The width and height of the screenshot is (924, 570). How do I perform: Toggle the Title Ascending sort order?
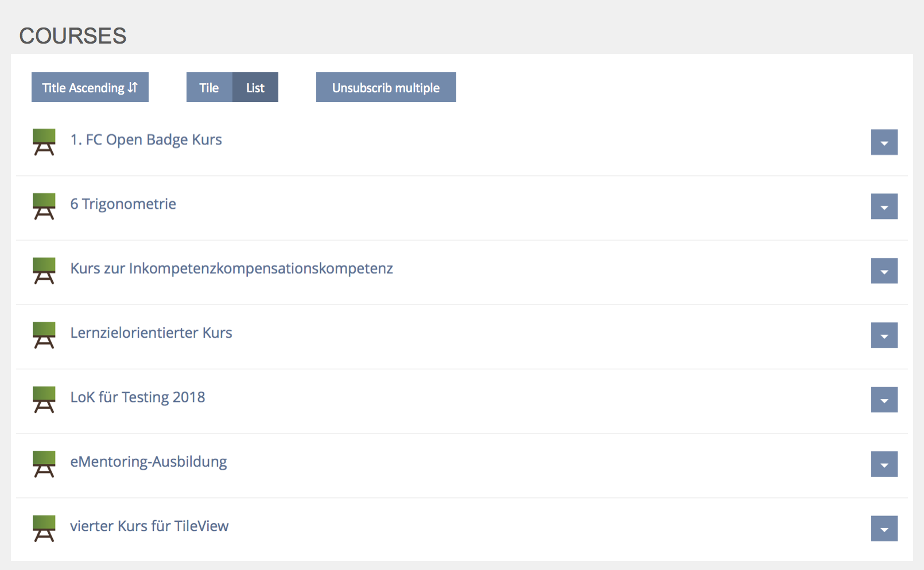[90, 88]
